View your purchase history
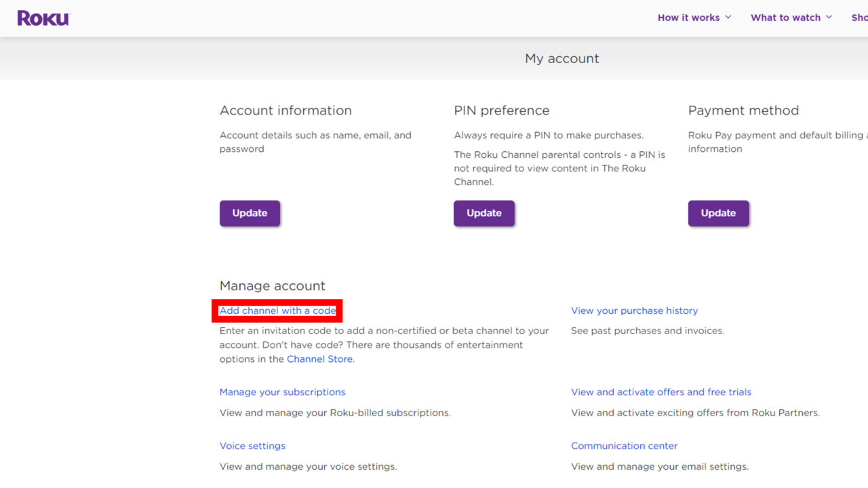The width and height of the screenshot is (868, 488). [x=634, y=310]
